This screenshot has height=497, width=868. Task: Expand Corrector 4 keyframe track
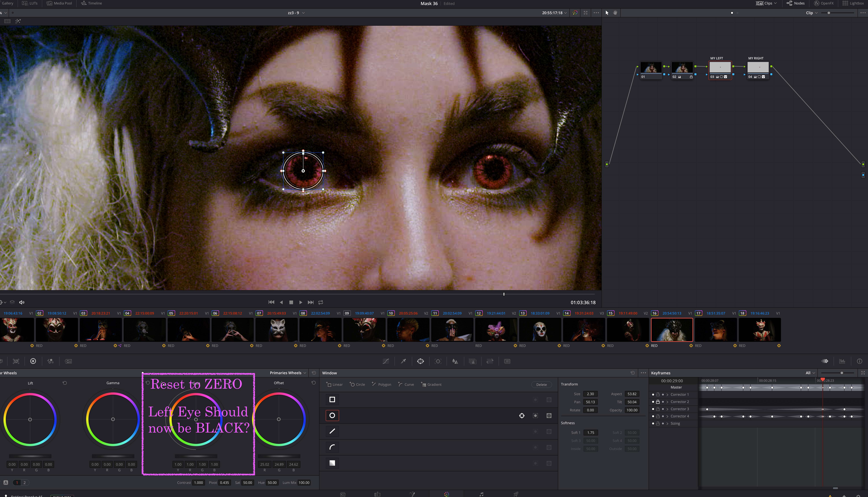(667, 416)
